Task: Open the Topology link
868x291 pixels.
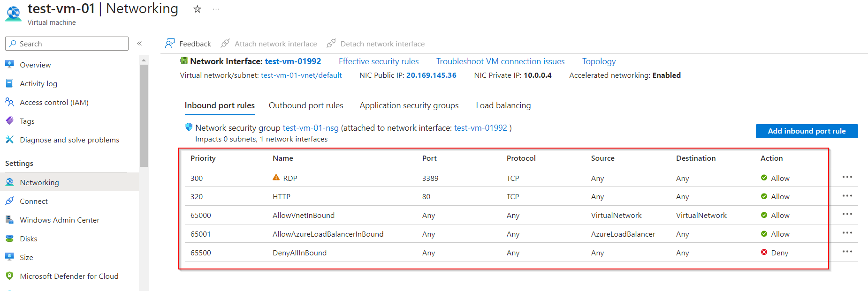Action: 599,61
